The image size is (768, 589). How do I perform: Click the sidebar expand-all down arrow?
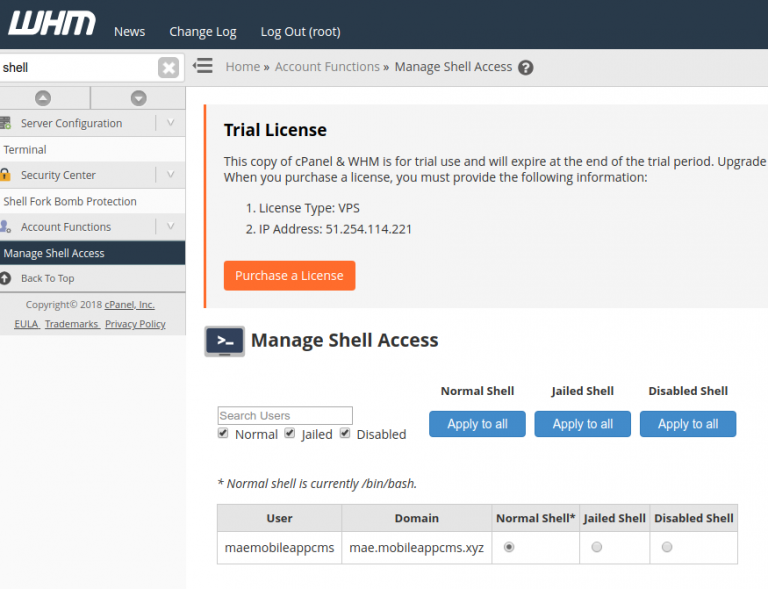click(x=138, y=98)
